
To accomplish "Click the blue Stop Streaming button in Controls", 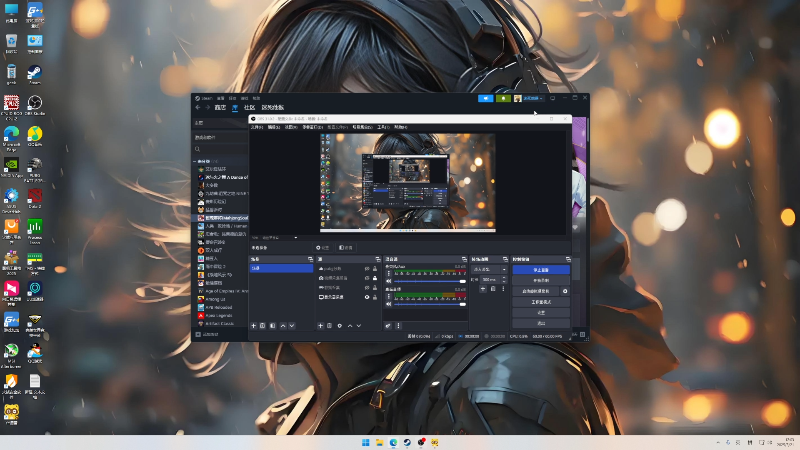I will [x=541, y=269].
